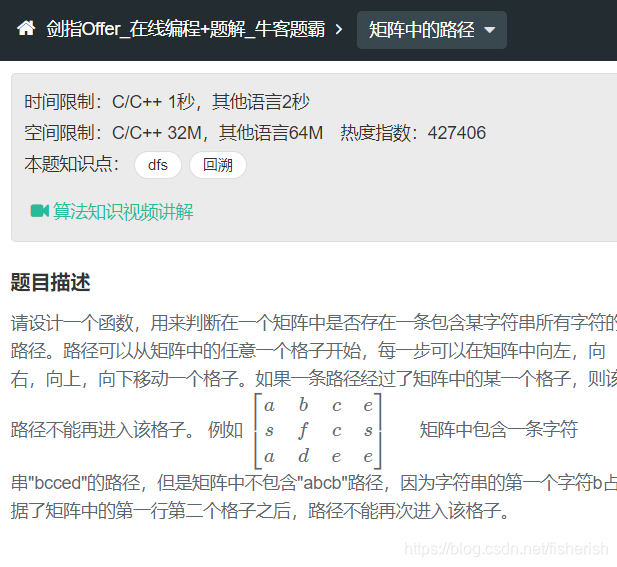
Task: Open the 剑指Offer_在线编程+题解_牛客题霸 breadcrumb link
Action: tap(185, 29)
